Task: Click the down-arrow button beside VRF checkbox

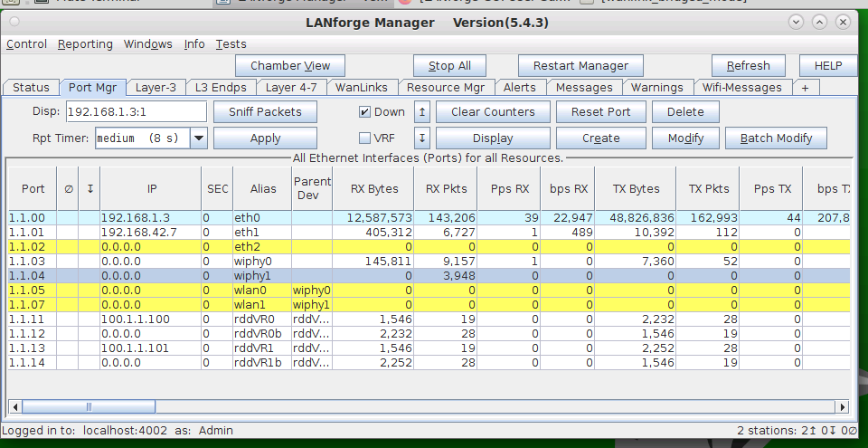Action: (x=421, y=138)
